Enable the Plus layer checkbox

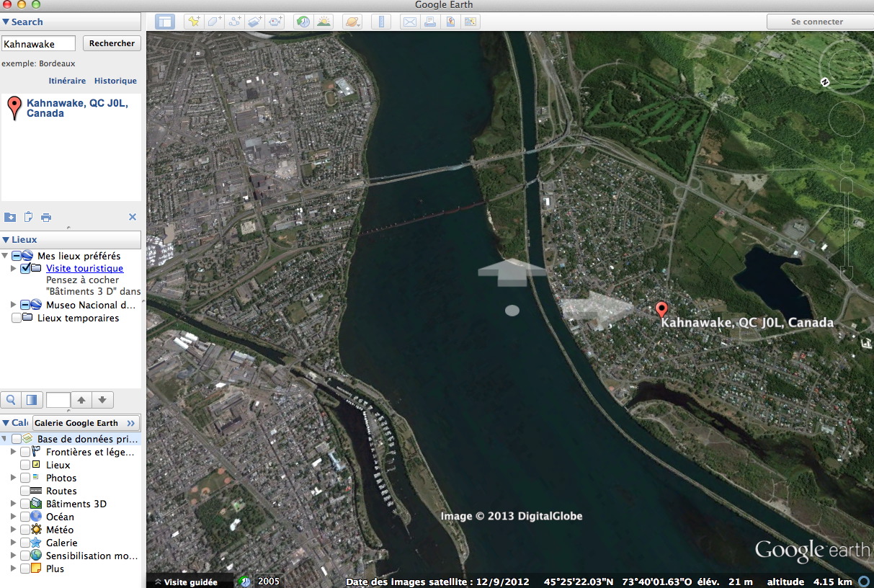click(25, 569)
